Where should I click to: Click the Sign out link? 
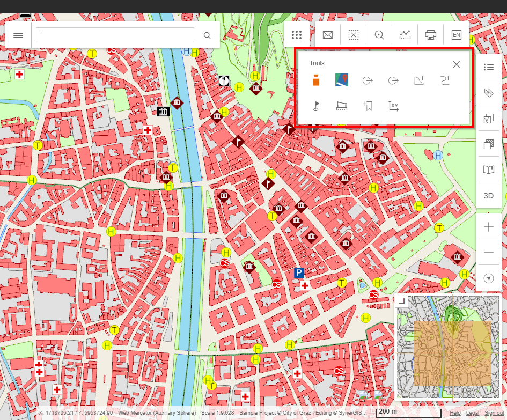coord(494,413)
